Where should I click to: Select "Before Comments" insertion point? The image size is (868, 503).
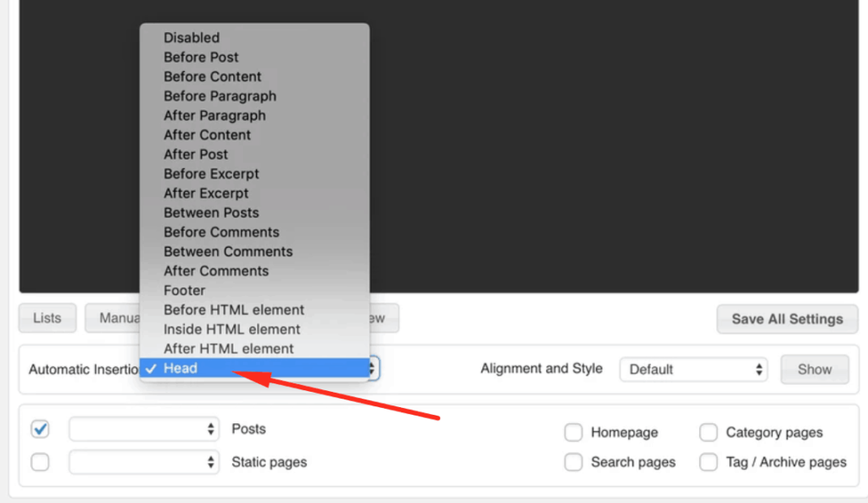221,232
